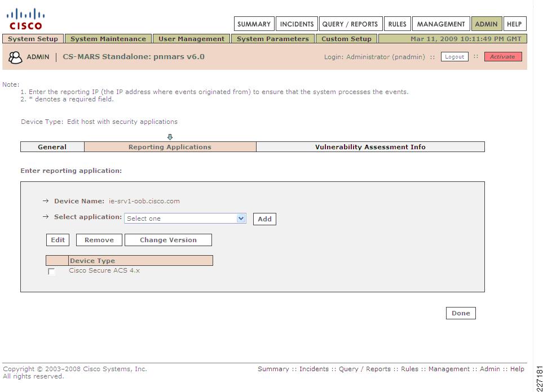Click the Change Version button
Viewport: 543px width, 392px height.
168,240
